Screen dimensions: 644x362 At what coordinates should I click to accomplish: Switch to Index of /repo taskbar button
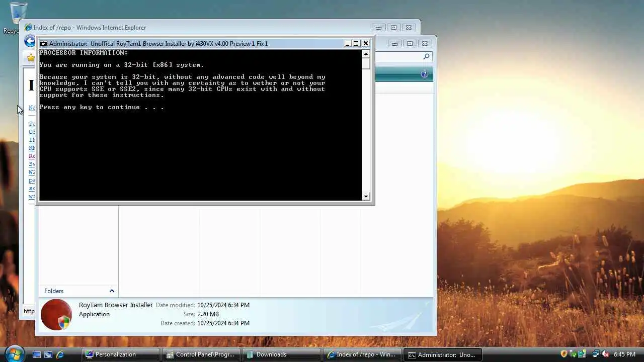pyautogui.click(x=362, y=354)
